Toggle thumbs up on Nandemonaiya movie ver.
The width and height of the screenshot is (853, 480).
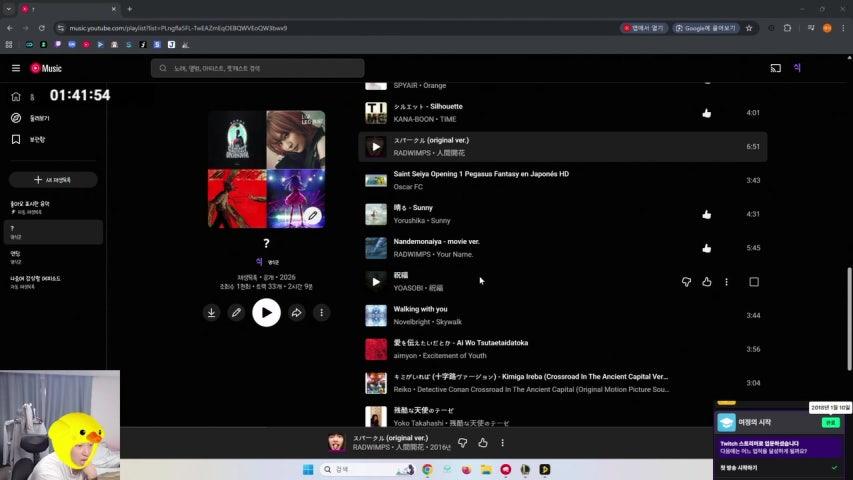coord(707,248)
